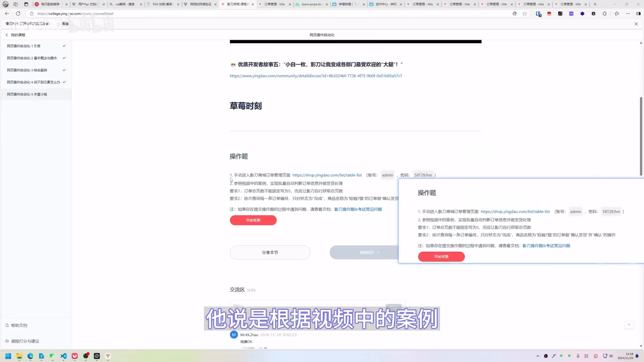Open Visual Studio Code from the taskbar
Image resolution: width=644 pixels, height=362 pixels.
(x=63, y=356)
